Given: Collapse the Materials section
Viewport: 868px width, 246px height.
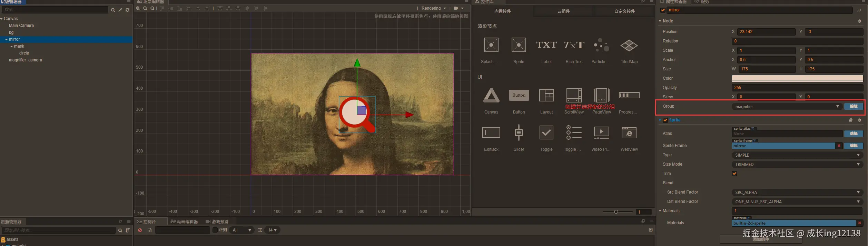Looking at the screenshot, I should click(660, 211).
